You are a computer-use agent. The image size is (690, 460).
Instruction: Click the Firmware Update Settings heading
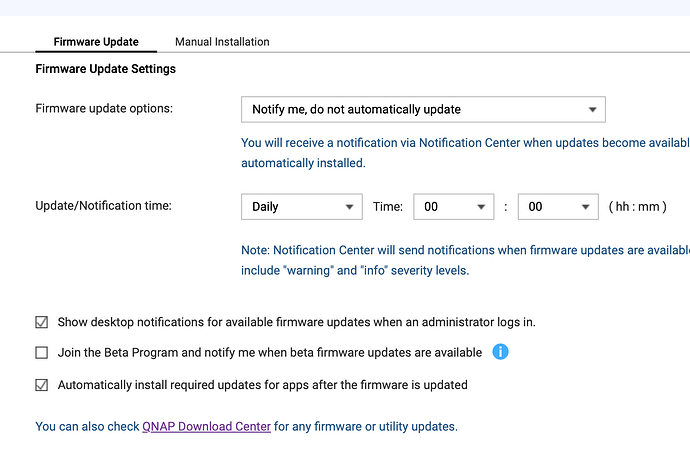105,69
